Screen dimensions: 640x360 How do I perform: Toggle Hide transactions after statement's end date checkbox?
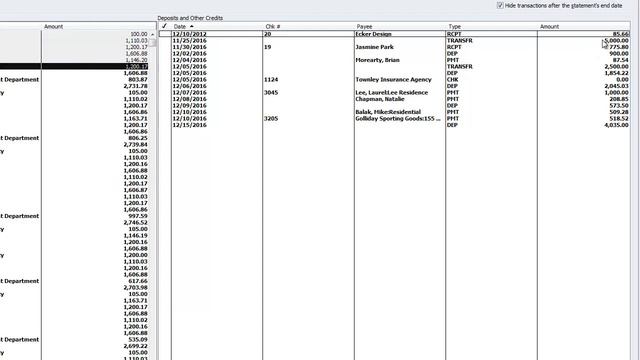pyautogui.click(x=500, y=5)
